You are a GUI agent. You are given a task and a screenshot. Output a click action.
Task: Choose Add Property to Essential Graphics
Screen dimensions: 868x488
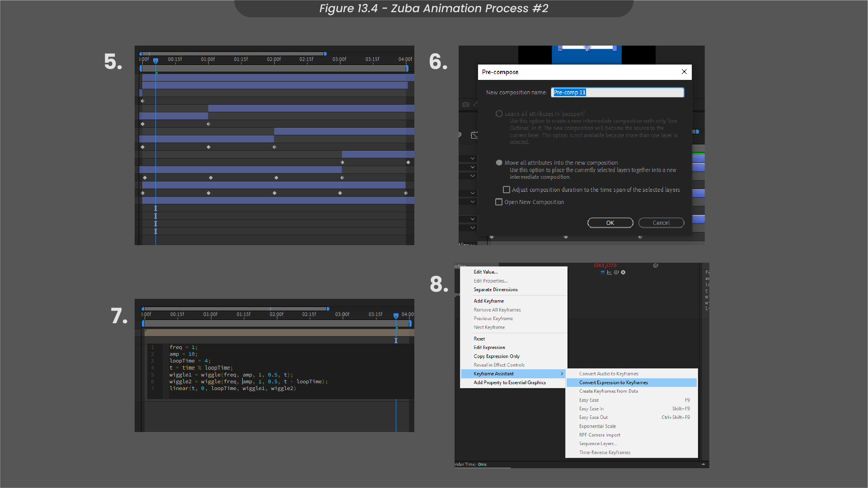tap(510, 382)
